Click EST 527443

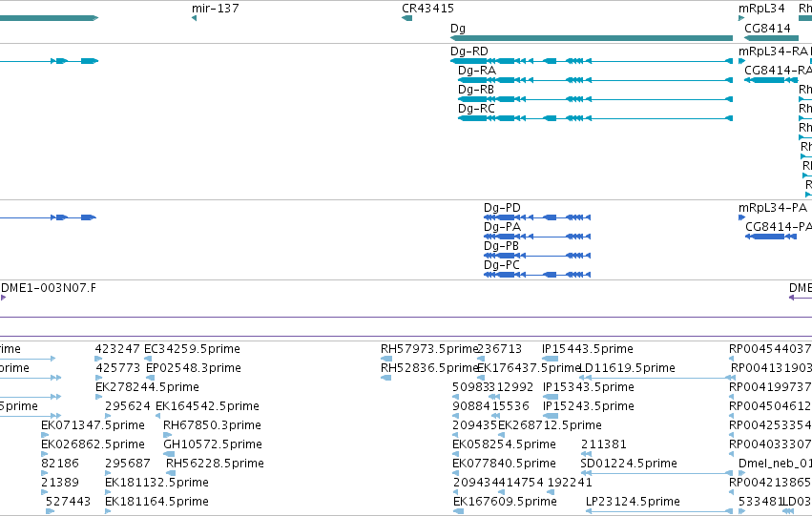click(68, 502)
